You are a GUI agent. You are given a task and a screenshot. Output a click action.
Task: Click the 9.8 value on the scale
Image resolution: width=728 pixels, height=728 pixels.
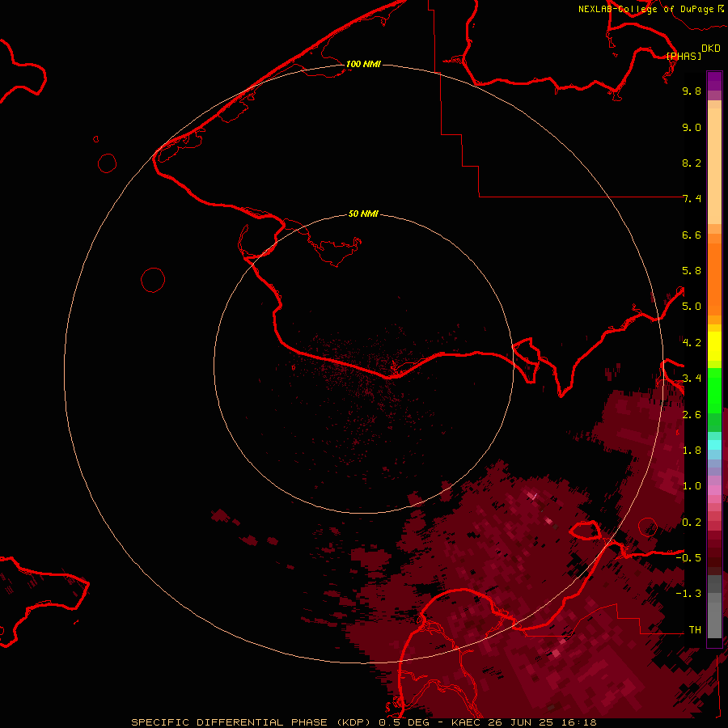(692, 91)
